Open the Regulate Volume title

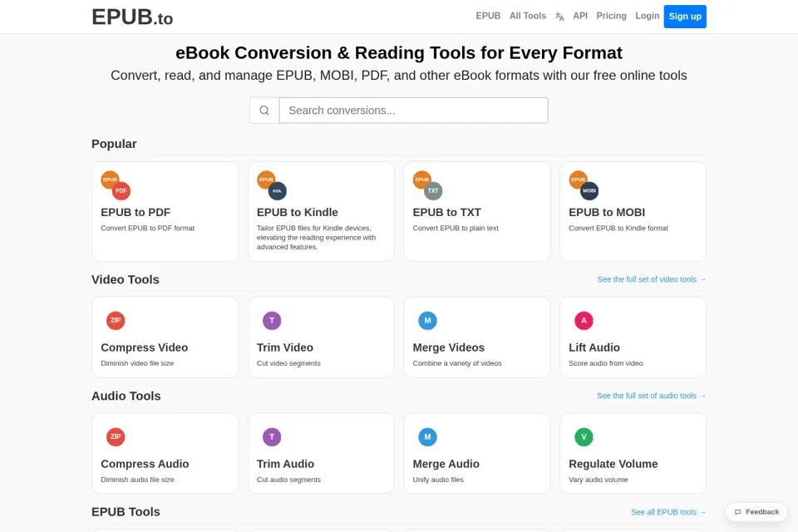point(613,464)
